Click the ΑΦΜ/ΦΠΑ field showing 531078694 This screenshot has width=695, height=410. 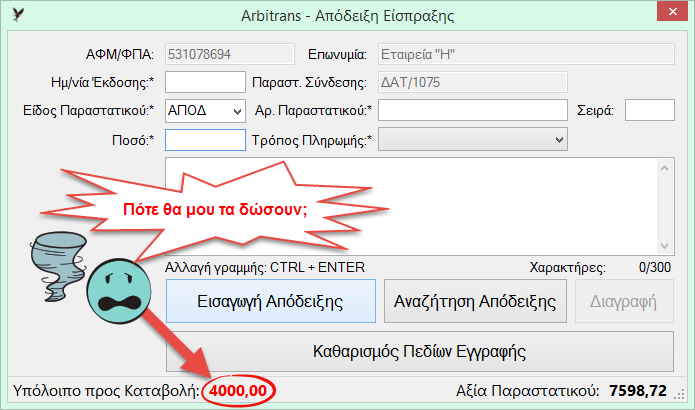coord(230,54)
